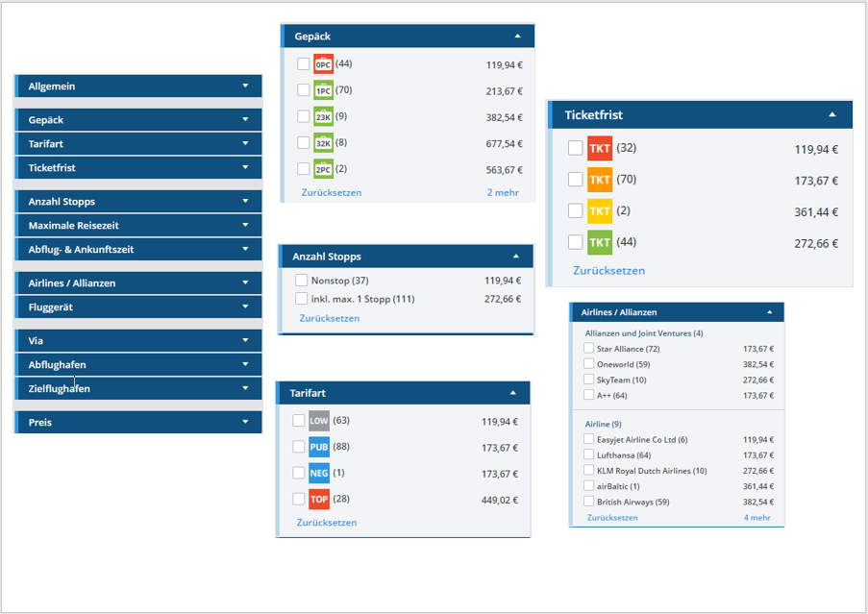Click the red 0PC baggage icon
The height and width of the screenshot is (614, 868).
pyautogui.click(x=323, y=64)
